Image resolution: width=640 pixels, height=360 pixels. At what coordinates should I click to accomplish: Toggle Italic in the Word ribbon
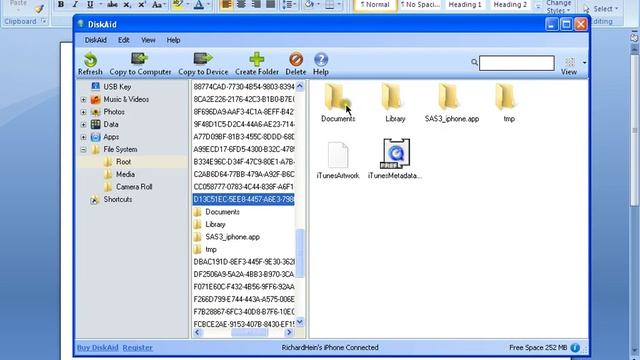click(75, 4)
